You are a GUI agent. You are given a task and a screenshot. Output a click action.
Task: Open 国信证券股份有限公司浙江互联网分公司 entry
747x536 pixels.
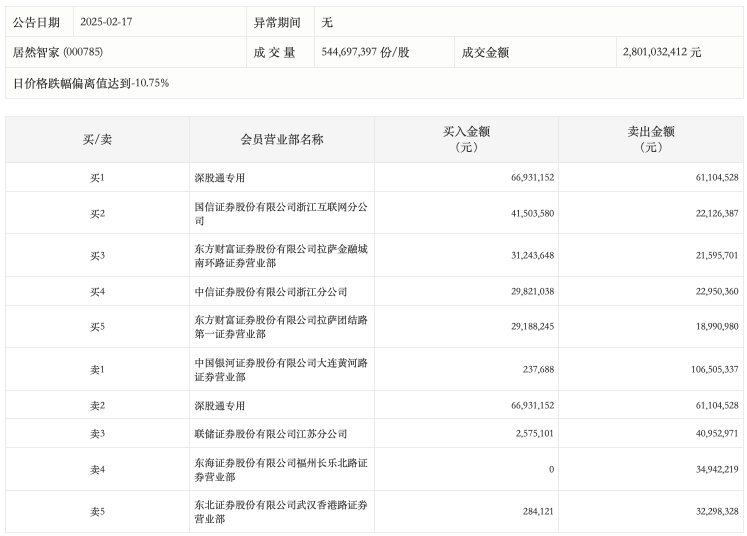(281, 213)
